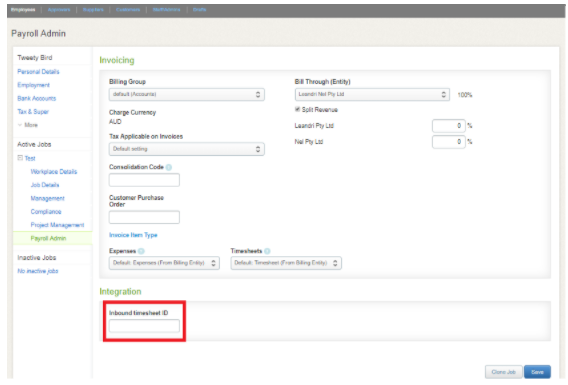Open the Employment sidebar link
The image size is (568, 385).
(x=34, y=85)
